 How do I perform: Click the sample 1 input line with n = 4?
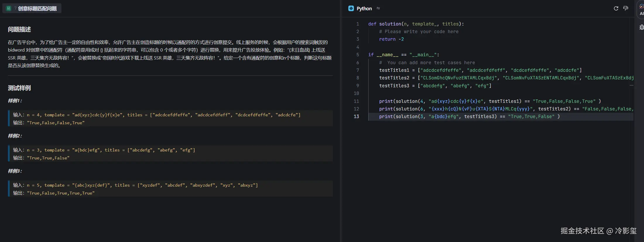(157, 115)
